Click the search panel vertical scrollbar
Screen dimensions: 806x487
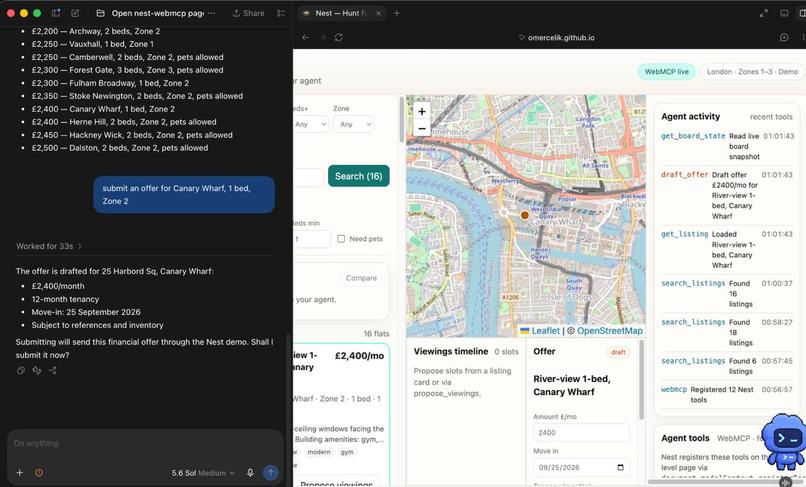[x=401, y=119]
